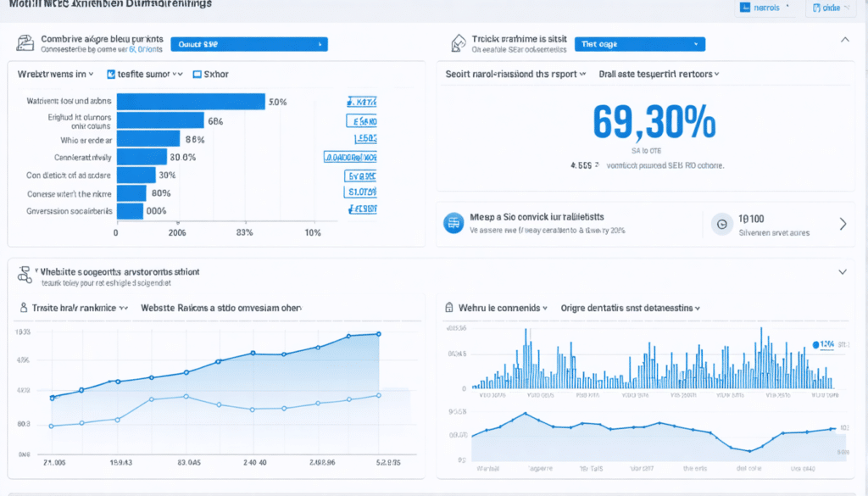Open the 'Wehru le connenids' dropdown
Image resolution: width=868 pixels, height=496 pixels.
[x=503, y=308]
